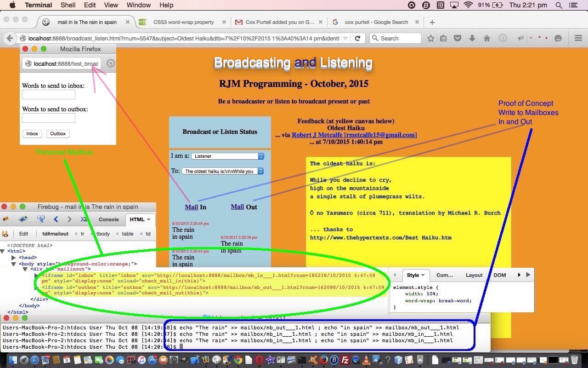Image resolution: width=588 pixels, height=368 pixels.
Task: Click the Outbox button in popup window
Action: point(58,134)
